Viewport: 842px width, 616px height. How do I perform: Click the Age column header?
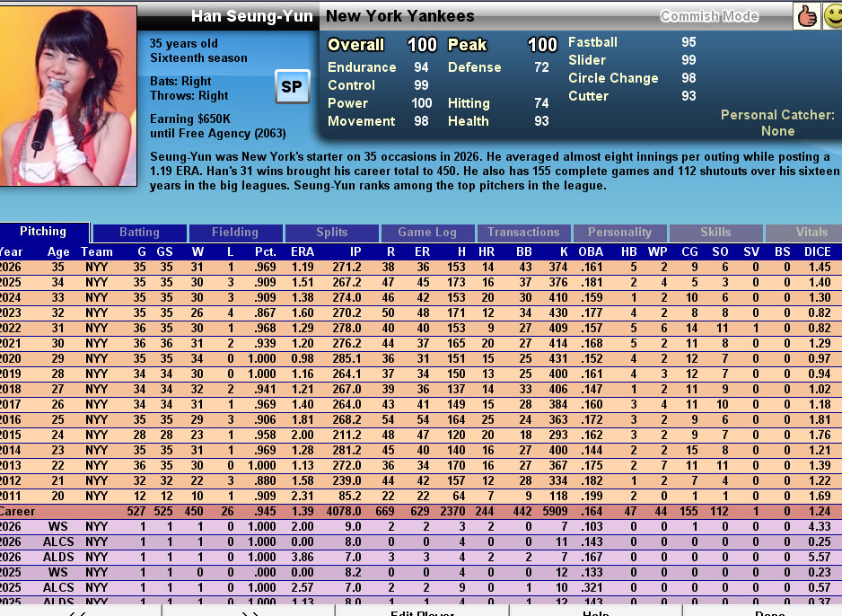coord(58,252)
